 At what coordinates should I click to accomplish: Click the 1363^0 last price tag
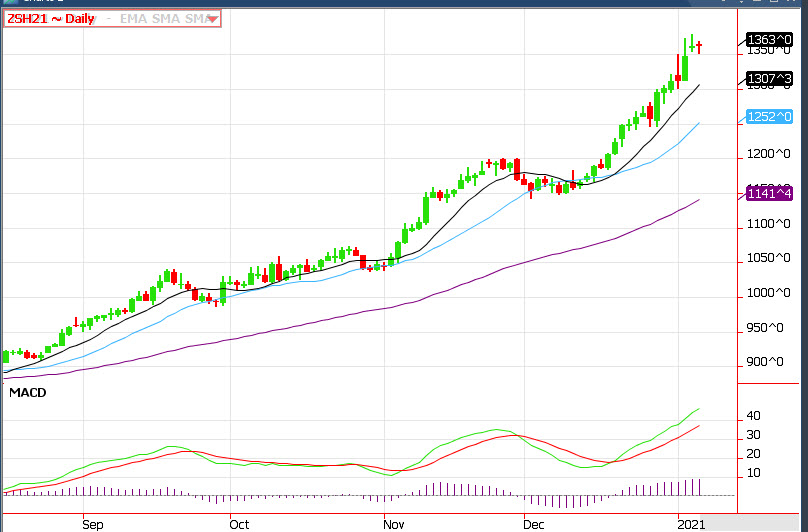click(x=768, y=39)
